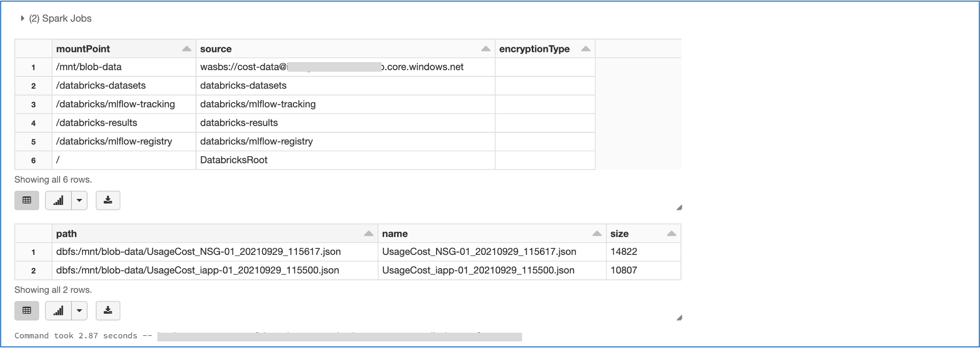This screenshot has width=980, height=348.
Task: Click dbfs path of UsageCost_iapp-01 json
Action: coord(215,270)
